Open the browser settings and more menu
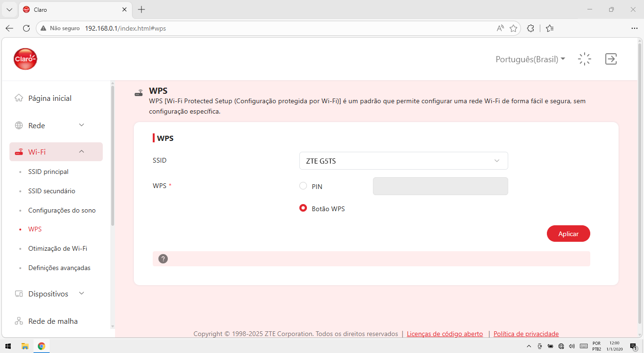This screenshot has height=353, width=644. [x=634, y=28]
